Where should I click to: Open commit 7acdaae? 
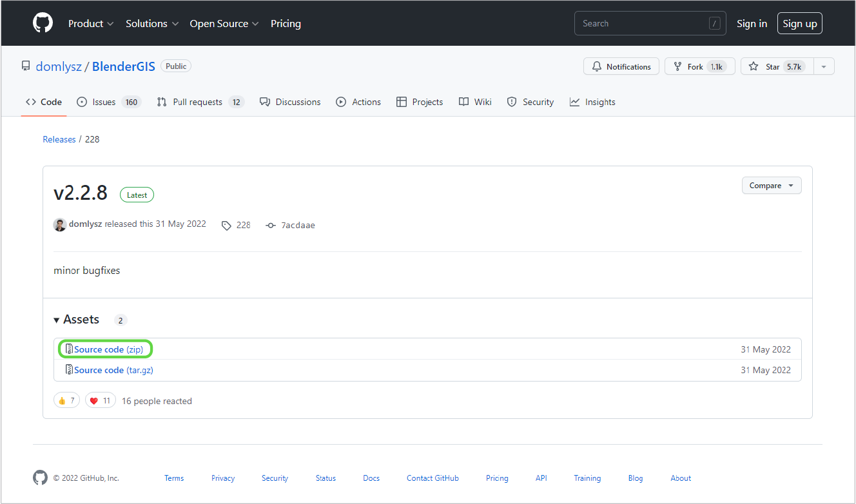tap(298, 225)
